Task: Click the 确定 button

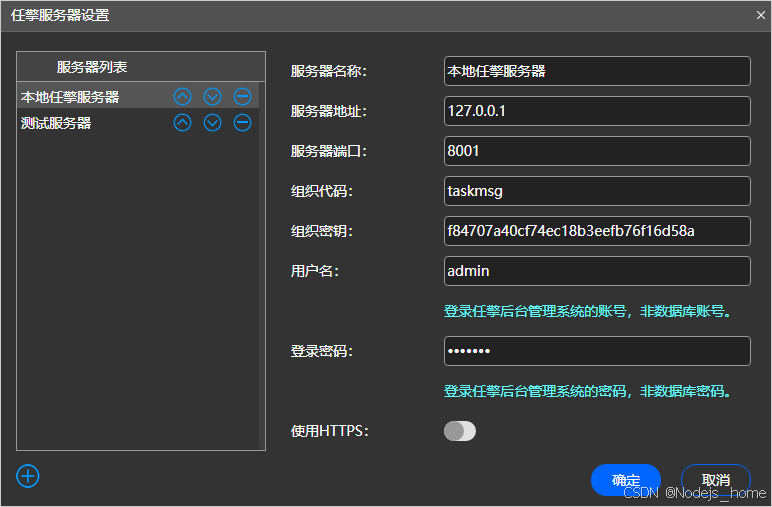Action: pyautogui.click(x=626, y=480)
